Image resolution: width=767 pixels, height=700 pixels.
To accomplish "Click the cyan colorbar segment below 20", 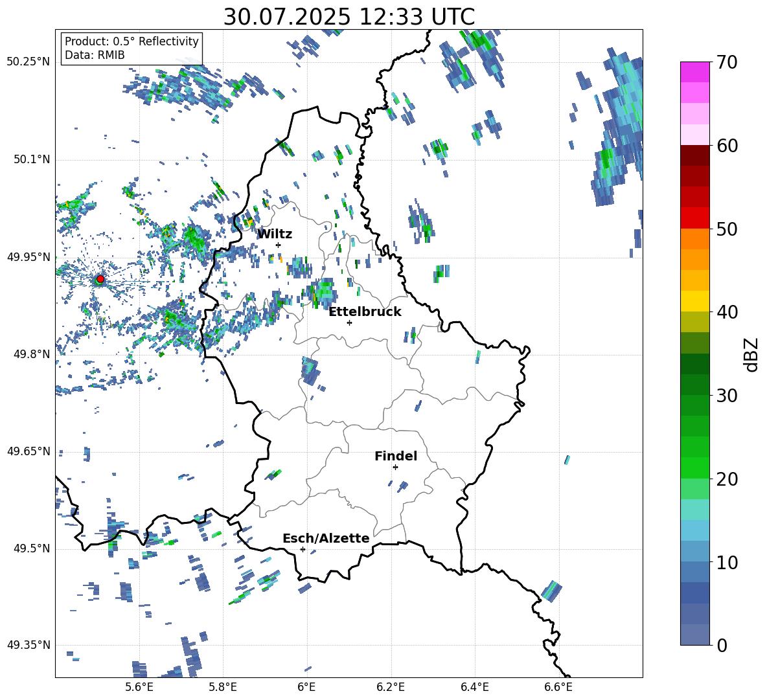I will tap(694, 510).
